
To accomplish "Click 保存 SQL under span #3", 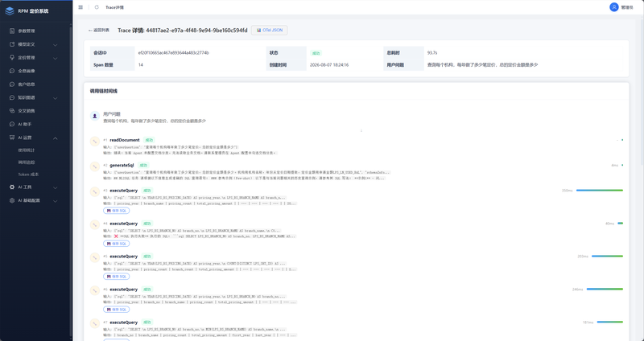I will (x=116, y=211).
